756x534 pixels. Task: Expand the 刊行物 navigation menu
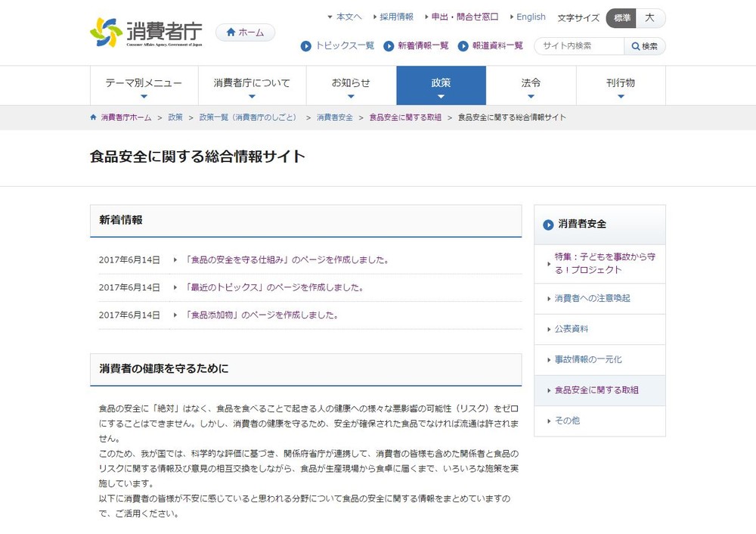point(621,85)
